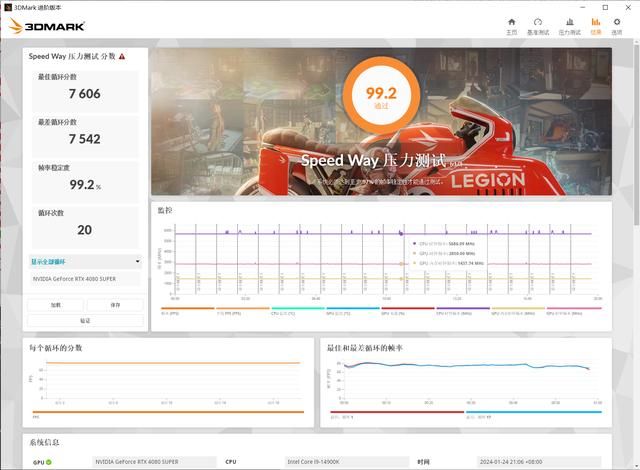Toggle the orange average FPS legend line

187,311
